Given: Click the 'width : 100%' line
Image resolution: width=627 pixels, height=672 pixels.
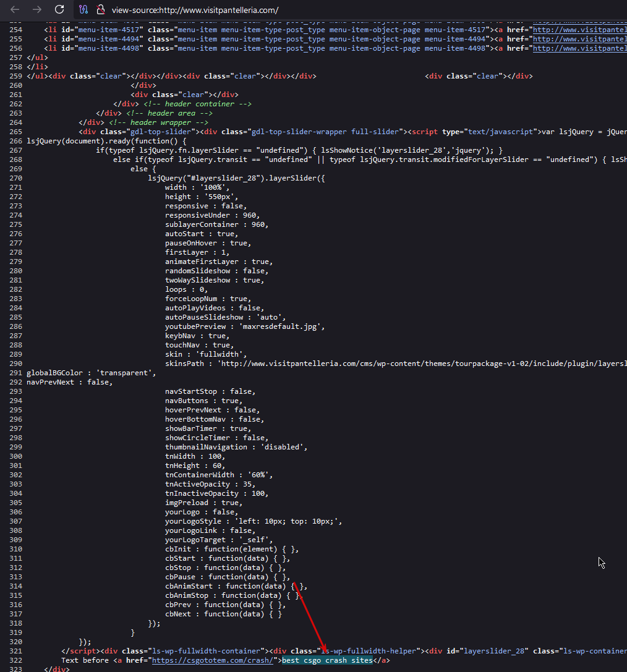Looking at the screenshot, I should tap(197, 188).
